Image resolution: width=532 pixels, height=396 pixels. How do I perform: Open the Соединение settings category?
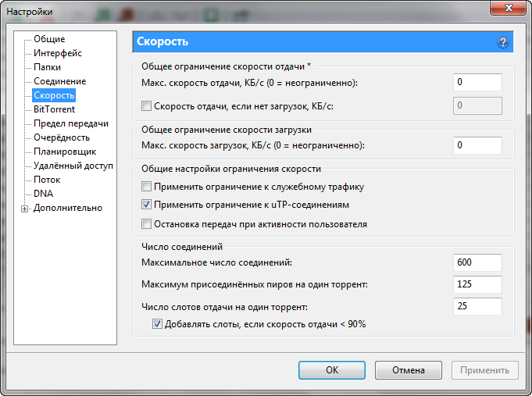pyautogui.click(x=59, y=81)
